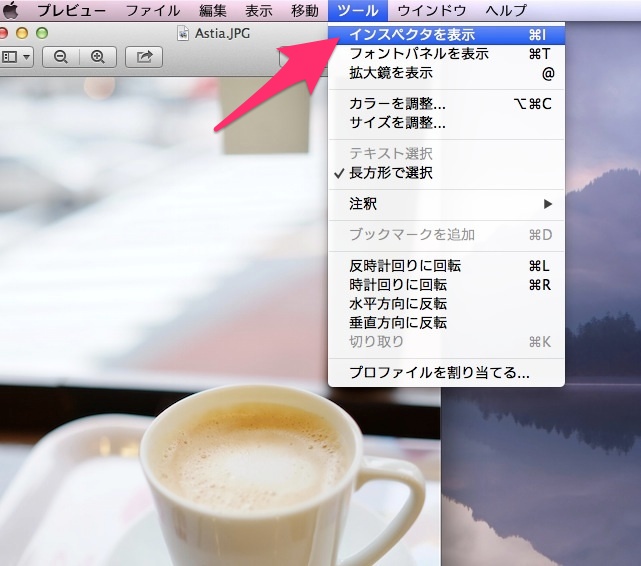Open the 移動 menu
The width and height of the screenshot is (641, 566).
point(305,10)
